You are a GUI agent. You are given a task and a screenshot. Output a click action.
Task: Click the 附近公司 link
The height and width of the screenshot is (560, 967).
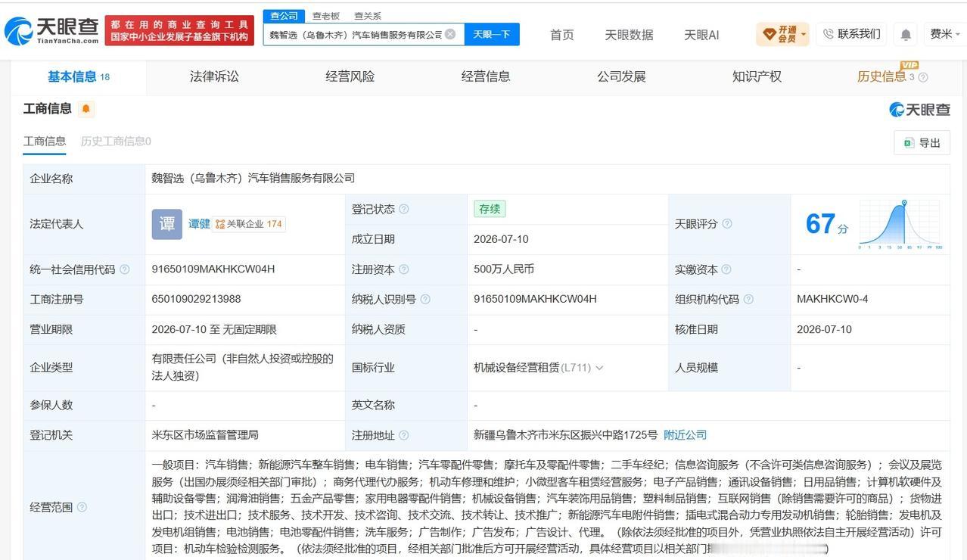click(x=685, y=435)
